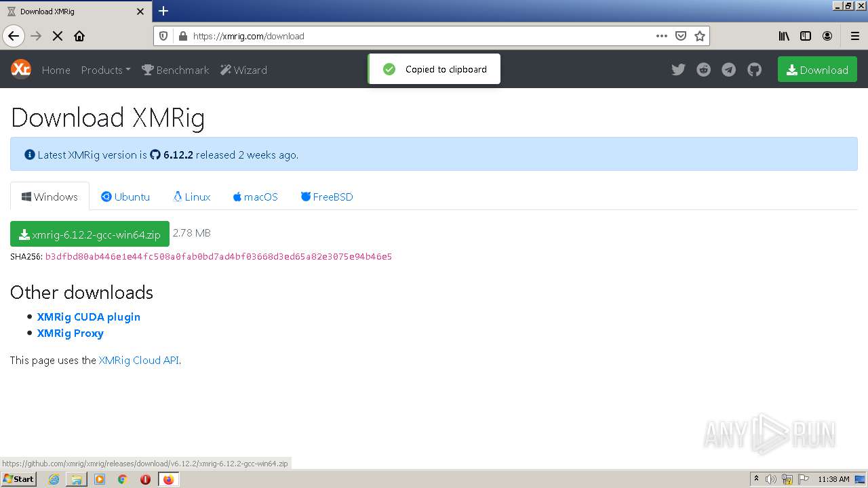This screenshot has width=868, height=488.
Task: Click the XMRig logo in the navbar
Action: (x=21, y=69)
